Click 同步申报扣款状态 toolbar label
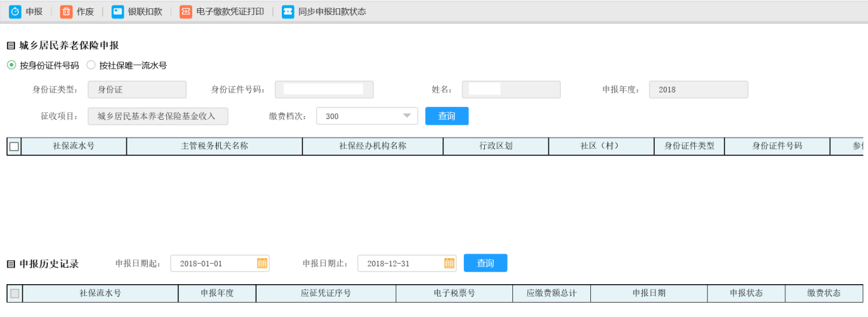The height and width of the screenshot is (317, 868). (x=332, y=12)
